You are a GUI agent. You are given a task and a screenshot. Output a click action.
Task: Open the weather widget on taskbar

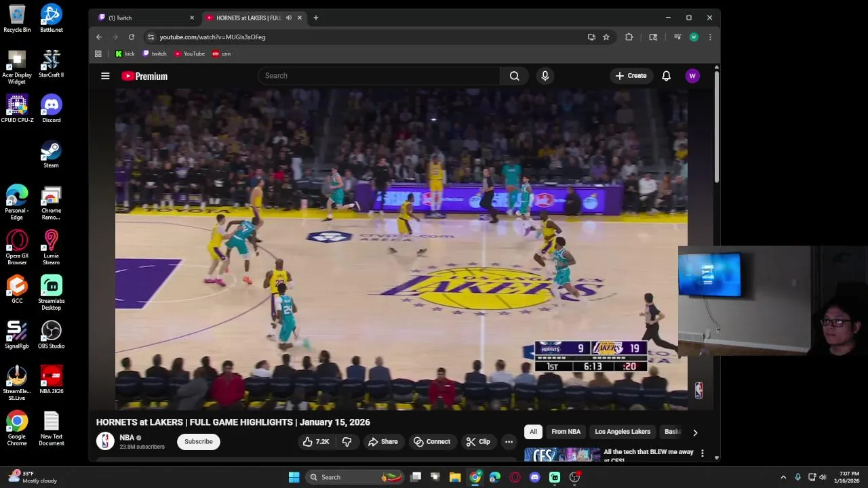click(33, 477)
